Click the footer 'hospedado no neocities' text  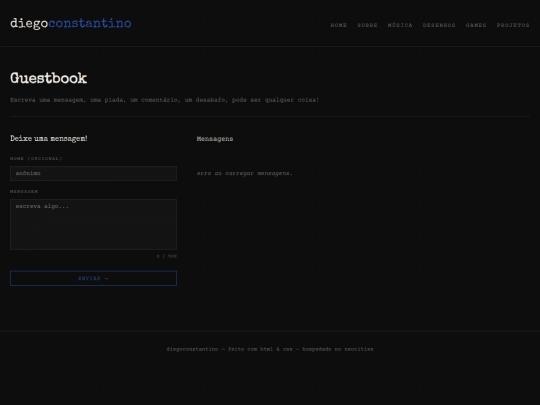338,349
